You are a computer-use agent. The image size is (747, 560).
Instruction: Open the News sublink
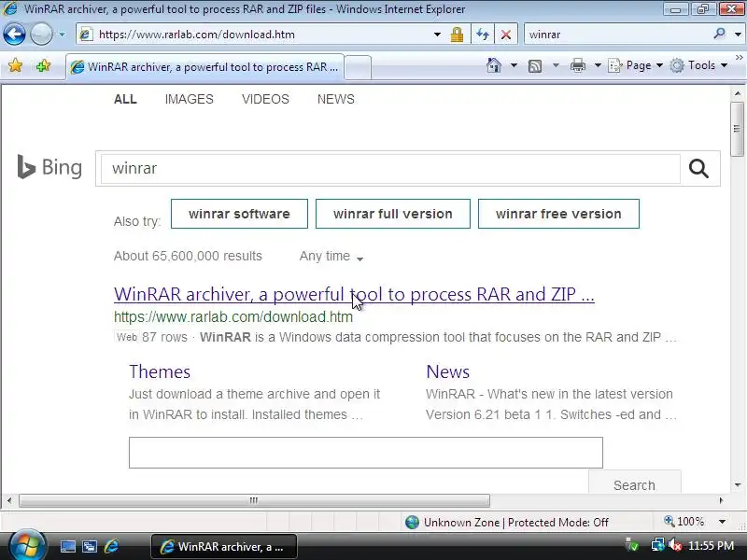click(448, 371)
